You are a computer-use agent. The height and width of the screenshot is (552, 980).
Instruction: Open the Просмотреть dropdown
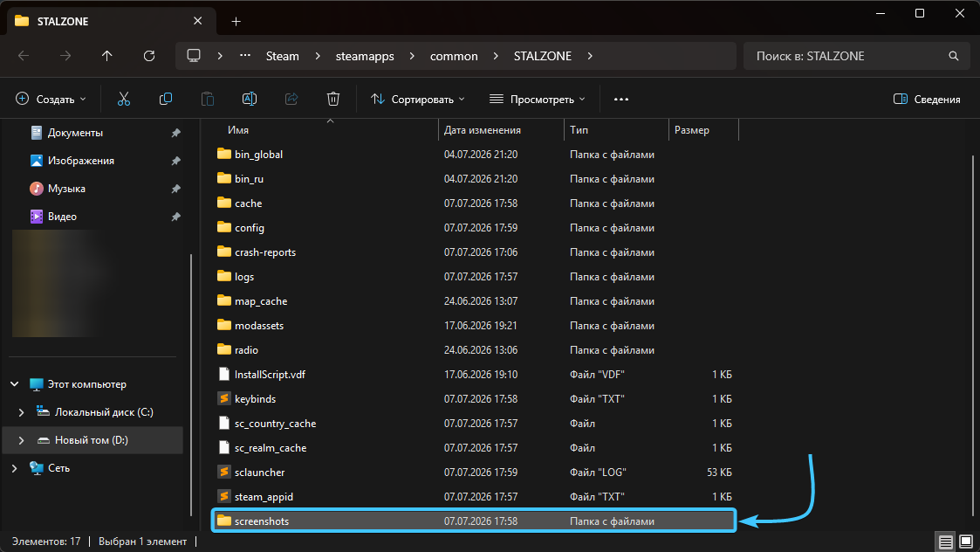point(538,99)
